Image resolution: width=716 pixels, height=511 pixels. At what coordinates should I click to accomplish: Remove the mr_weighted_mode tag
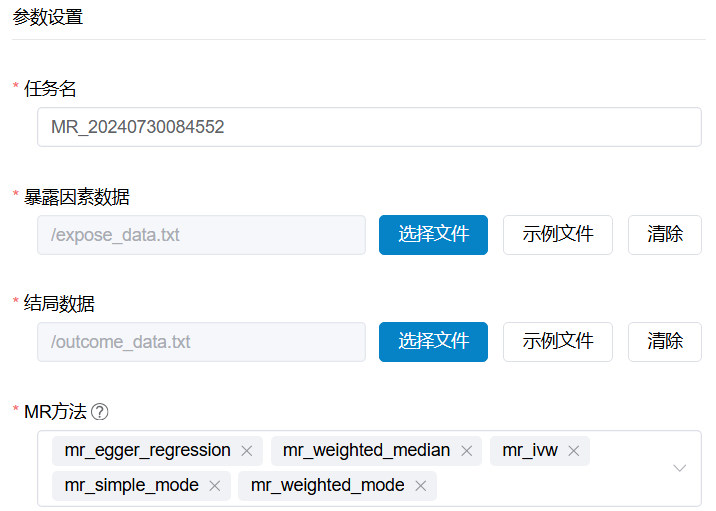click(x=421, y=486)
